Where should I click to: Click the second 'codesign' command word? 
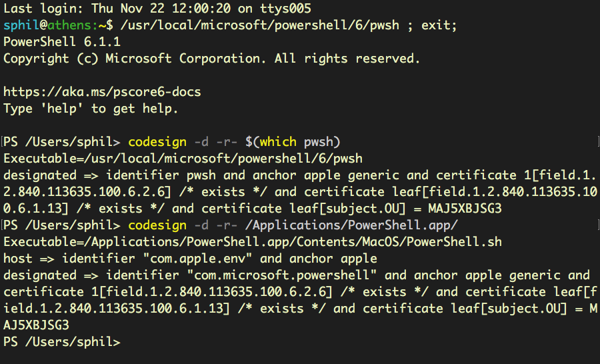coord(157,225)
